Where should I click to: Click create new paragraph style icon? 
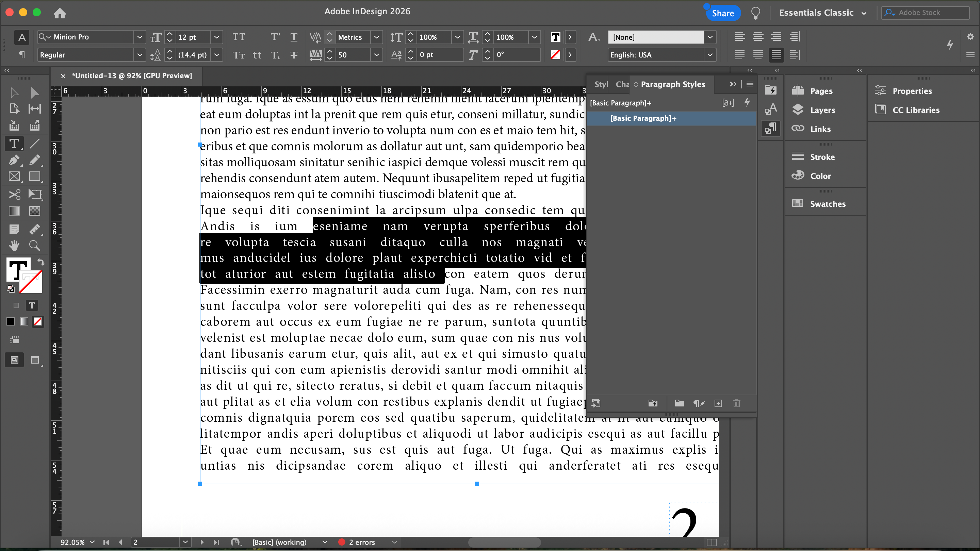click(x=718, y=403)
